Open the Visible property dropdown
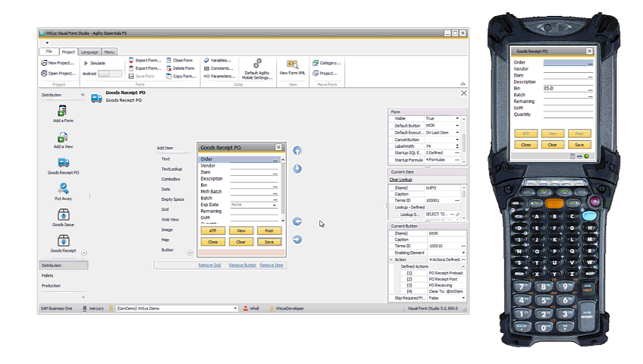Viewport: 643px width, 364px height. [457, 118]
